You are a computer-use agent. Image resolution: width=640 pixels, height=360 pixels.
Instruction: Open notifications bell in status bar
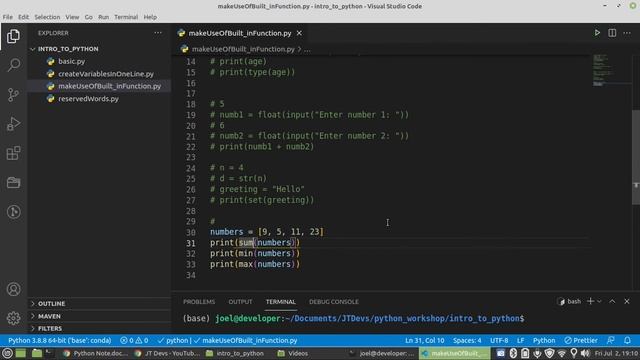(627, 340)
